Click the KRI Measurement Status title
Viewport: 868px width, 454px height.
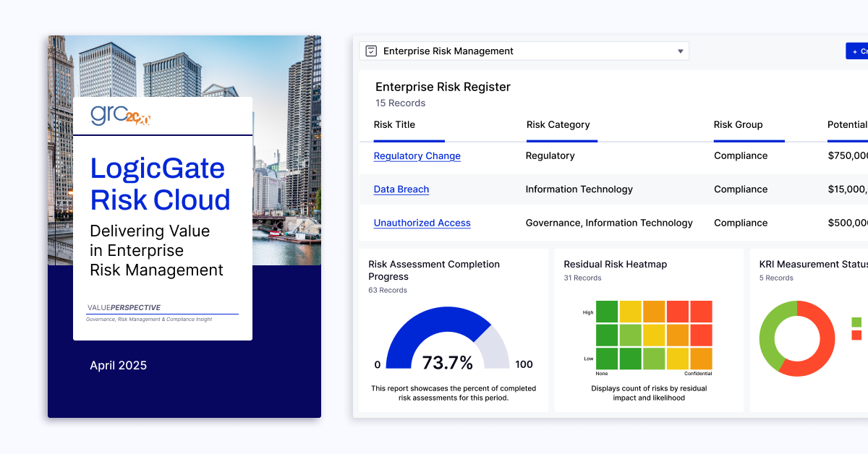pos(814,265)
